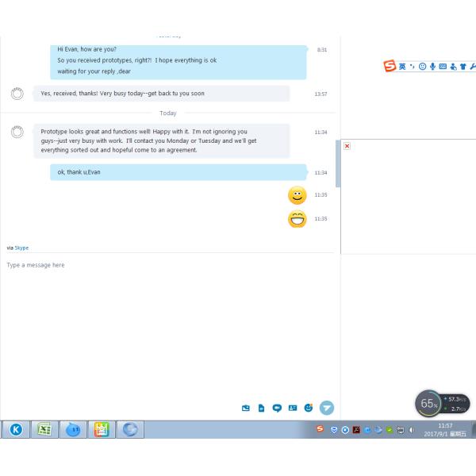Screen dimensions: 476x476
Task: Click the Sogou voice input microphone
Action: (x=432, y=67)
